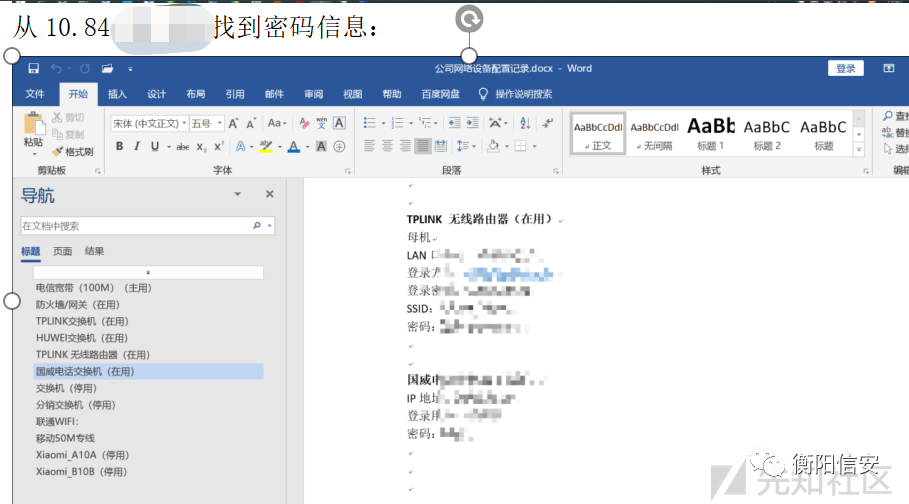This screenshot has height=504, width=909.
Task: Save the document with the floppy icon
Action: pyautogui.click(x=34, y=68)
